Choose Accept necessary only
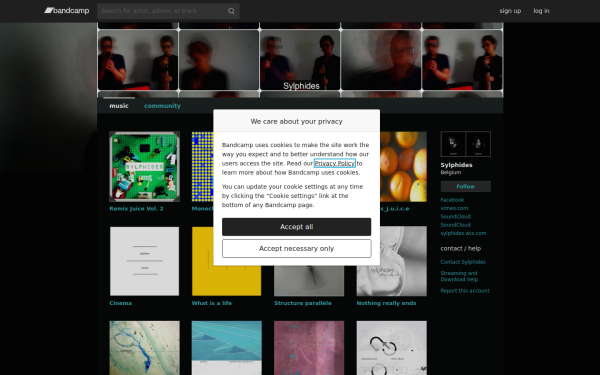 (x=297, y=249)
